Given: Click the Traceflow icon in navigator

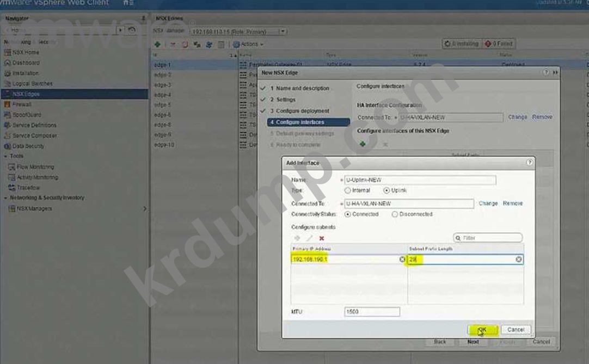Looking at the screenshot, I should [x=11, y=188].
